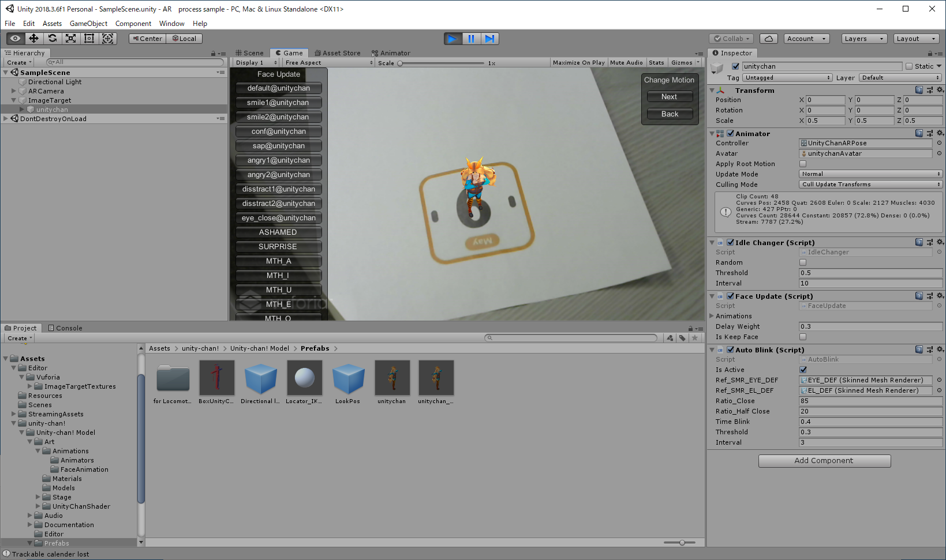This screenshot has height=560, width=946.
Task: Select Directional light prefab thumbnail
Action: pos(260,378)
